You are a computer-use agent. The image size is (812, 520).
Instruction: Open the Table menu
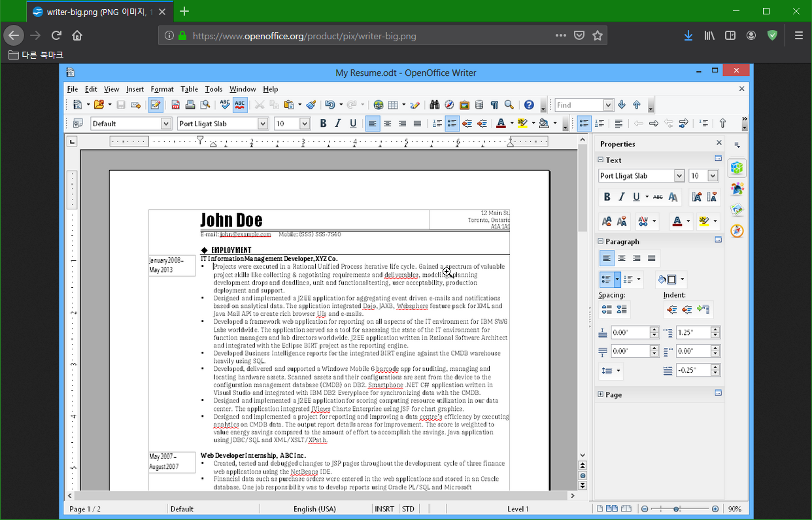tap(190, 89)
